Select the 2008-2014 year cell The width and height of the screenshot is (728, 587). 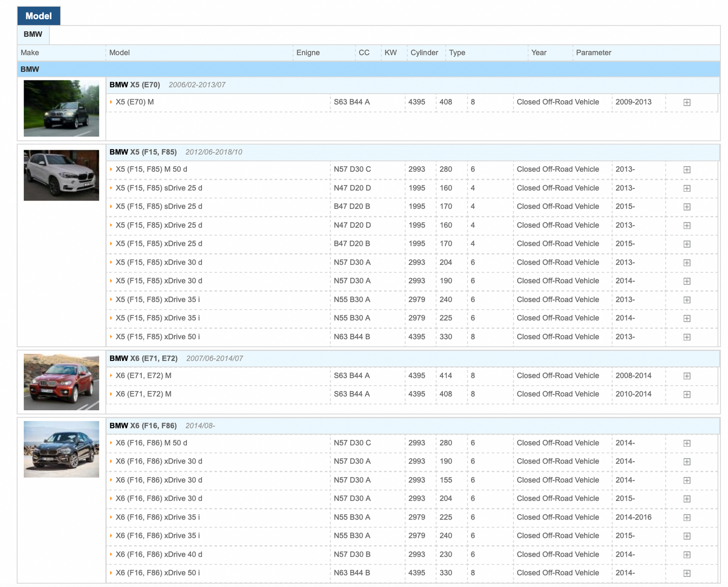pos(633,376)
